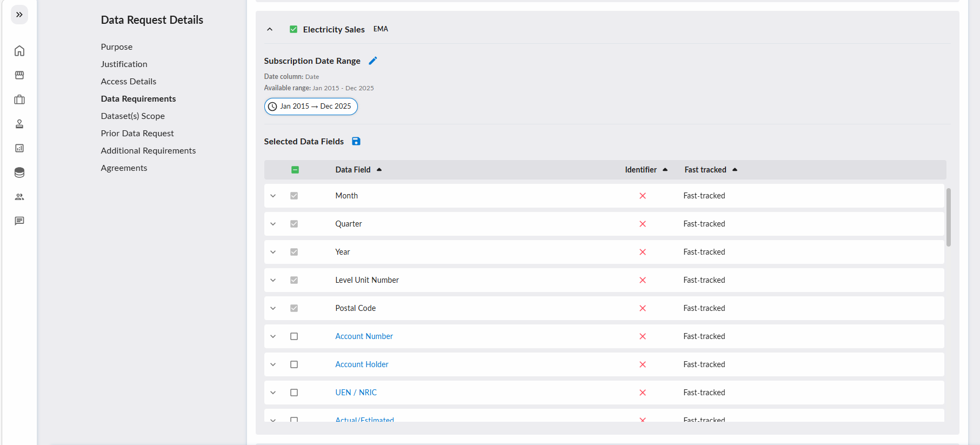The width and height of the screenshot is (980, 445).
Task: Check the UEN / NRIC field checkbox
Action: click(x=294, y=393)
